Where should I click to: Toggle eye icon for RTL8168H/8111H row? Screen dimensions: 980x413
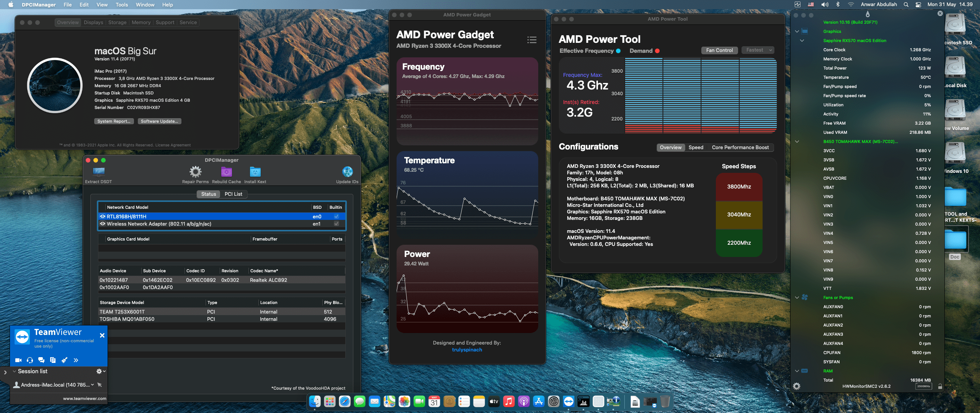(x=103, y=216)
